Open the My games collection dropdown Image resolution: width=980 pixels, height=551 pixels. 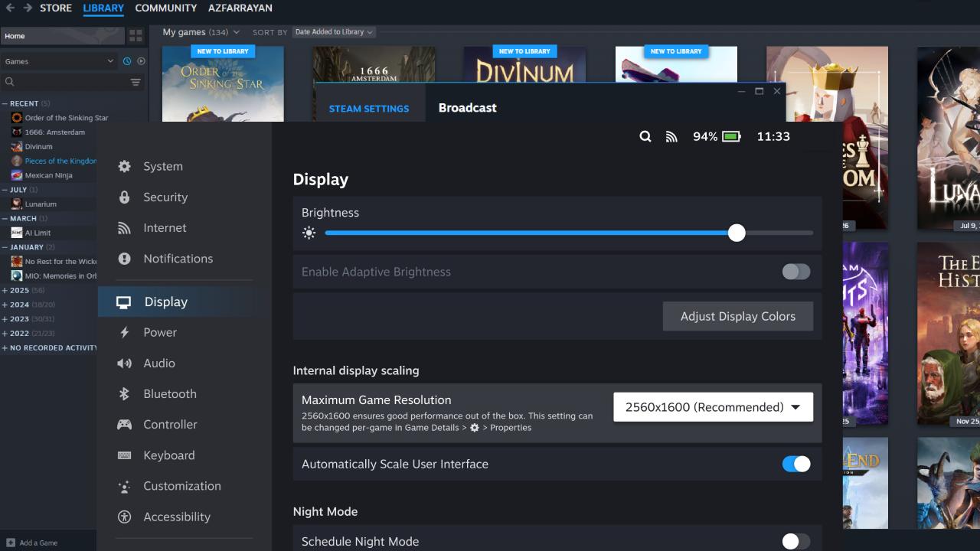coord(201,32)
